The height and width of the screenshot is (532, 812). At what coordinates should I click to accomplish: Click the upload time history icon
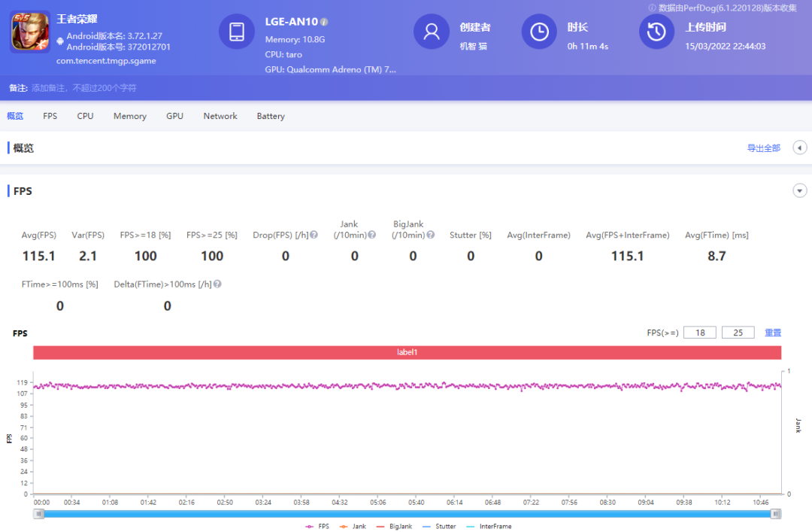click(x=656, y=32)
